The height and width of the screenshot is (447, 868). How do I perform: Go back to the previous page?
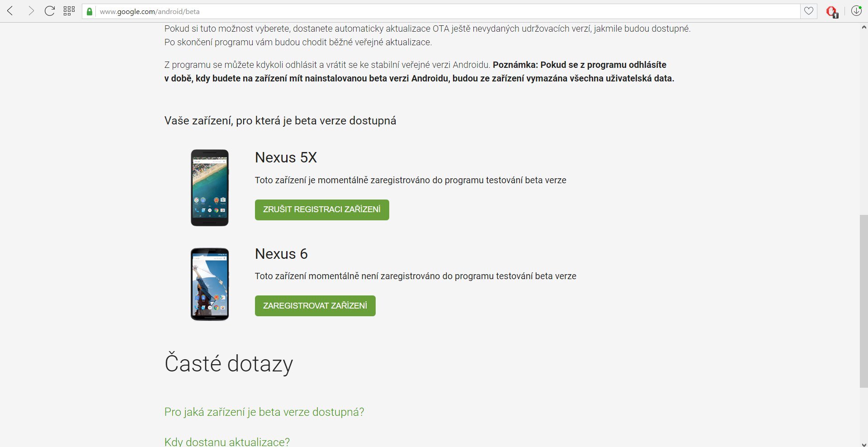click(x=10, y=11)
